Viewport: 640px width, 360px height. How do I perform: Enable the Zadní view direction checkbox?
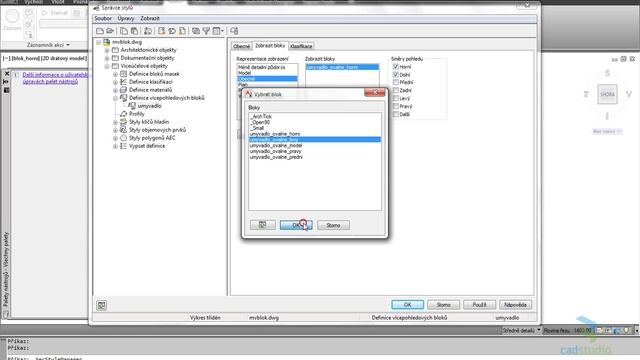tap(396, 90)
